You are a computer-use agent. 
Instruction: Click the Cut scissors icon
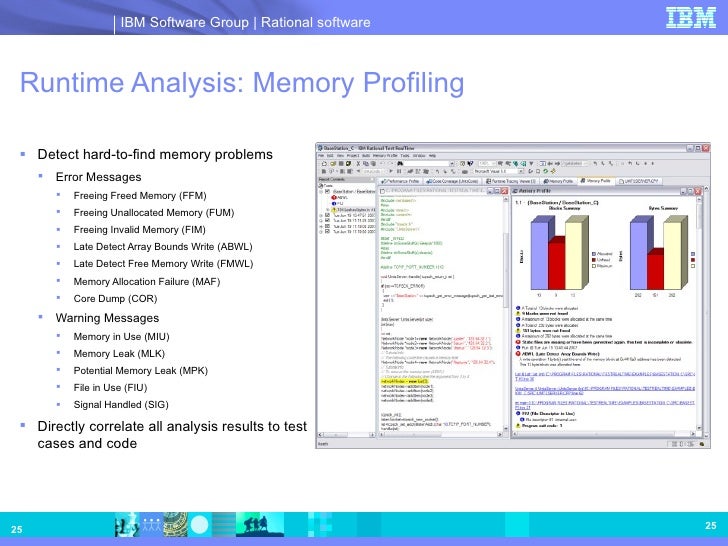tap(358, 163)
